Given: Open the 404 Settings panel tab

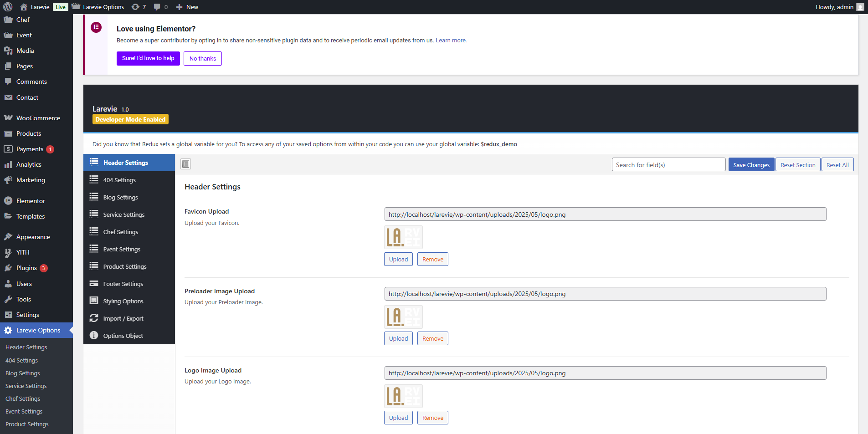Looking at the screenshot, I should point(129,180).
